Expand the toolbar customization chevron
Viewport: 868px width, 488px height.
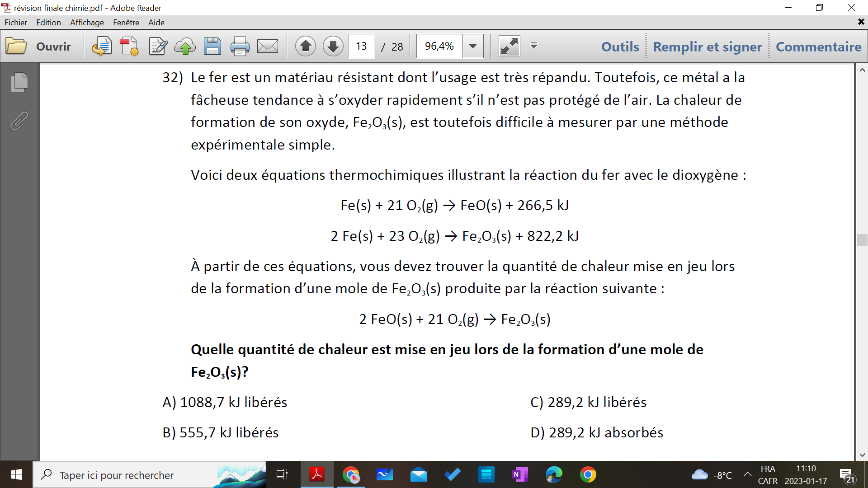(x=534, y=46)
